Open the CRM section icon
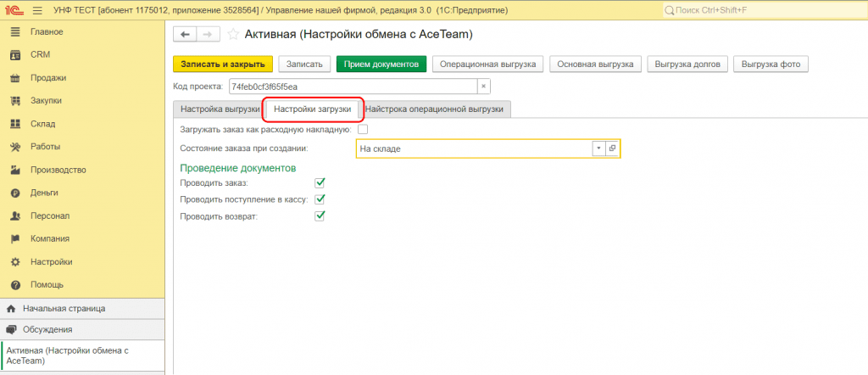This screenshot has height=375, width=868. click(14, 54)
